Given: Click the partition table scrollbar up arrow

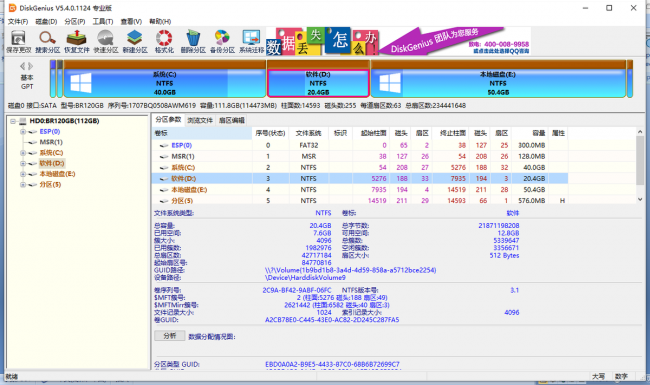Looking at the screenshot, I should coord(640,132).
